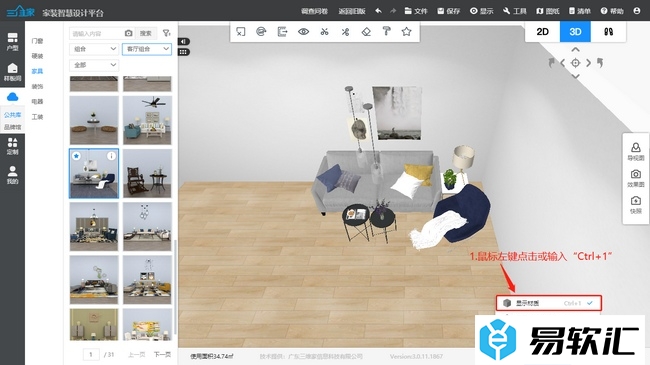Click the eraser tool icon

[x=366, y=32]
